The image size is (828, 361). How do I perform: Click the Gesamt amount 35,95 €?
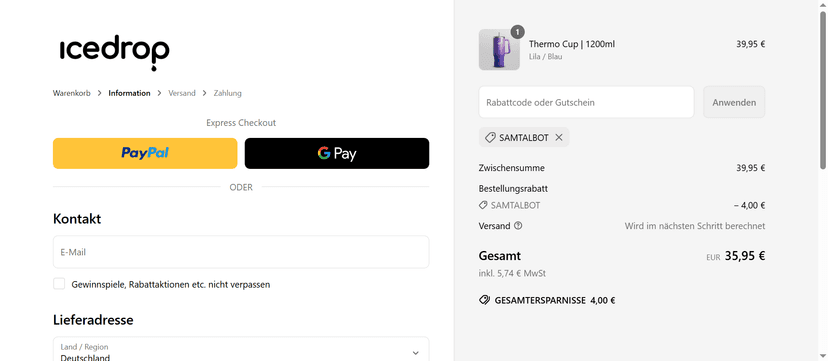[x=745, y=256]
